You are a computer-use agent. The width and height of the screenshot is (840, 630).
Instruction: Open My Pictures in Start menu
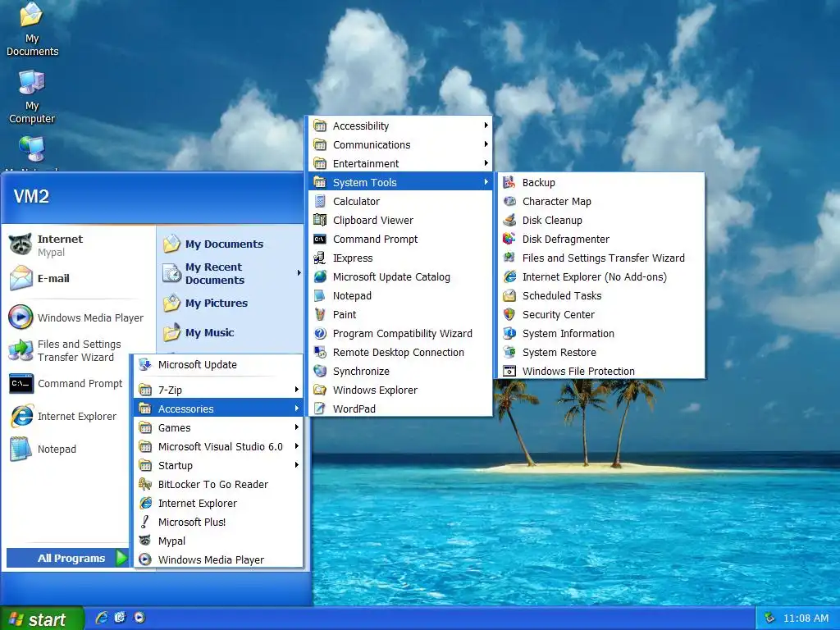coord(231,304)
